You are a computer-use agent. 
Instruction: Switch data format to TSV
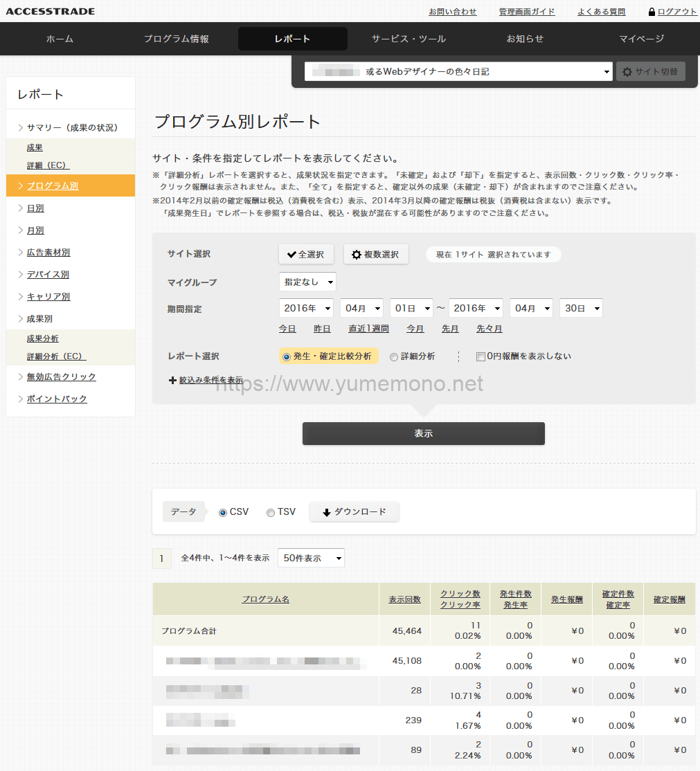click(x=270, y=512)
